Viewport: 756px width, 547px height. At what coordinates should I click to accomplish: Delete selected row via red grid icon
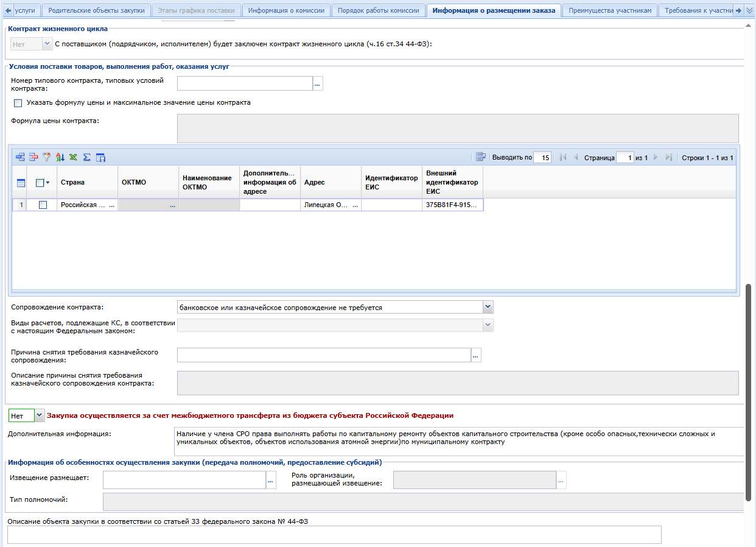pos(33,157)
